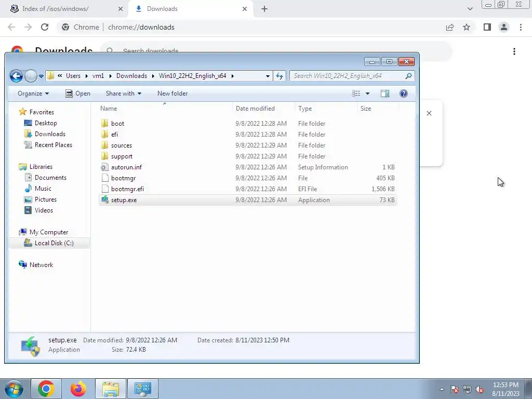Click the magnifier icon in Explorer search
Screen dimensions: 532x399
(408, 76)
